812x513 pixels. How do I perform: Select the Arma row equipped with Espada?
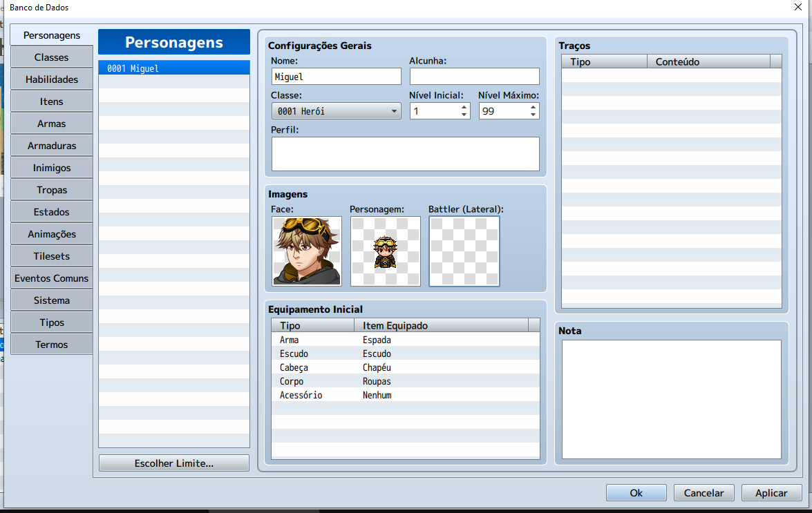(404, 340)
